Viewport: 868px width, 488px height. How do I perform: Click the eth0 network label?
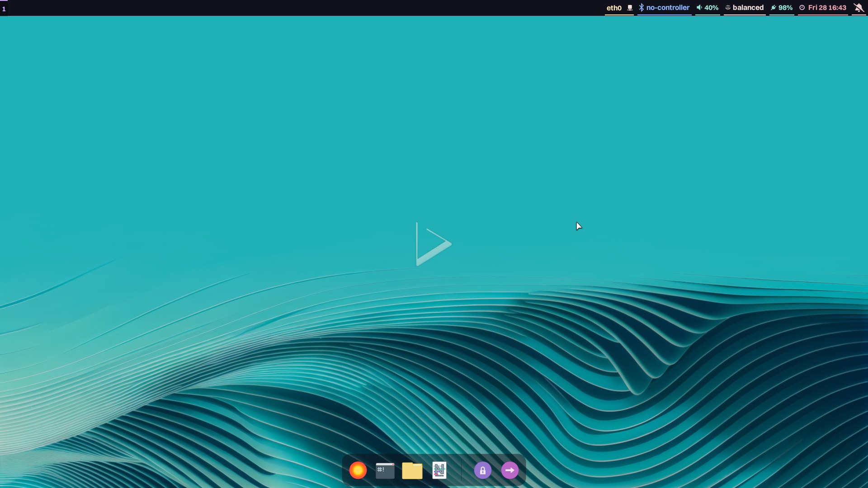click(x=614, y=8)
